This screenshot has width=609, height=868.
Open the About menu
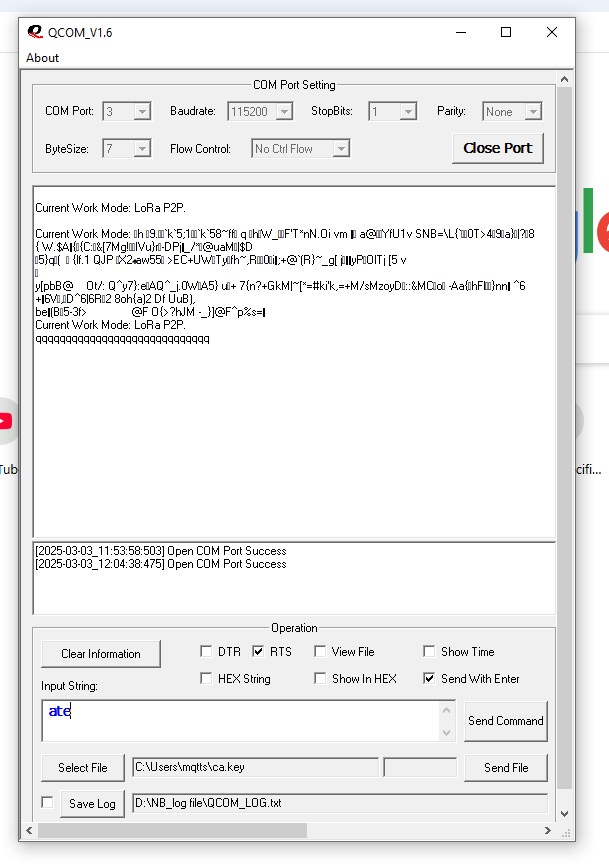43,58
